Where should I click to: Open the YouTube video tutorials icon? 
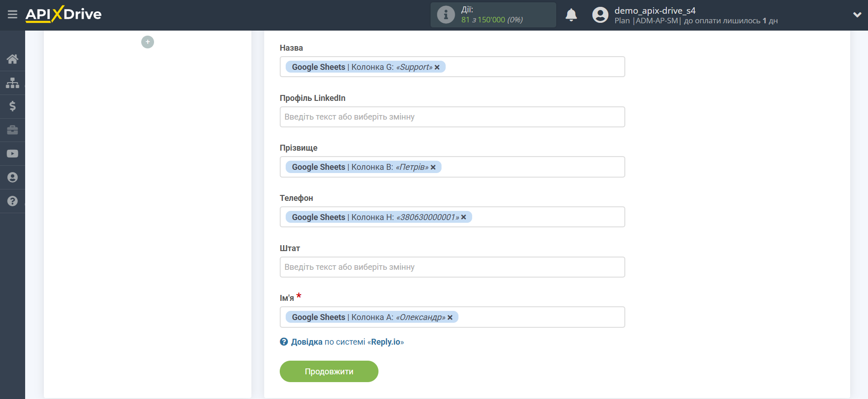click(12, 154)
